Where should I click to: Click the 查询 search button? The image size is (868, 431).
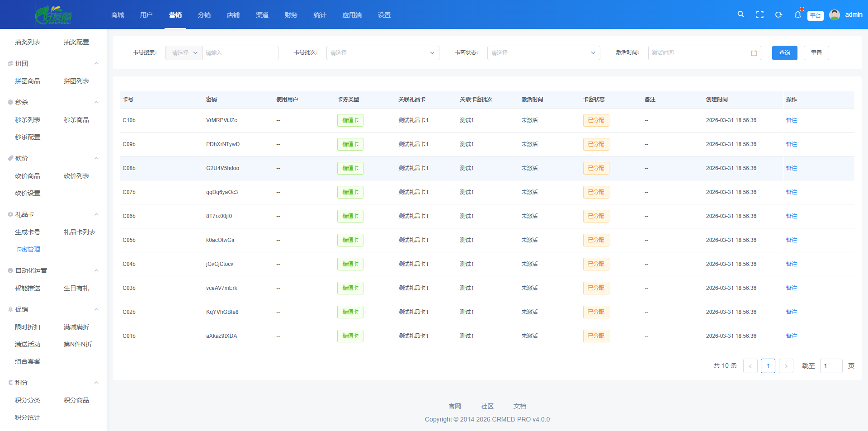[784, 53]
